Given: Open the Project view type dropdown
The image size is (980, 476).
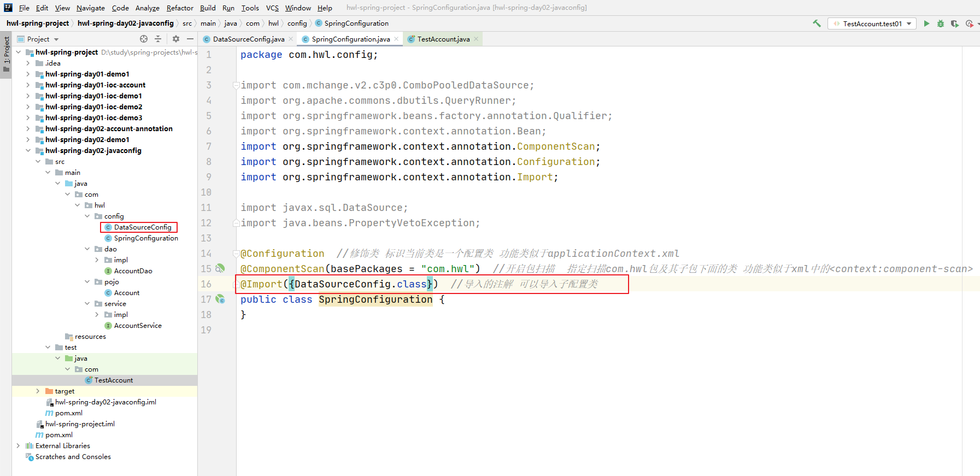Looking at the screenshot, I should point(56,39).
